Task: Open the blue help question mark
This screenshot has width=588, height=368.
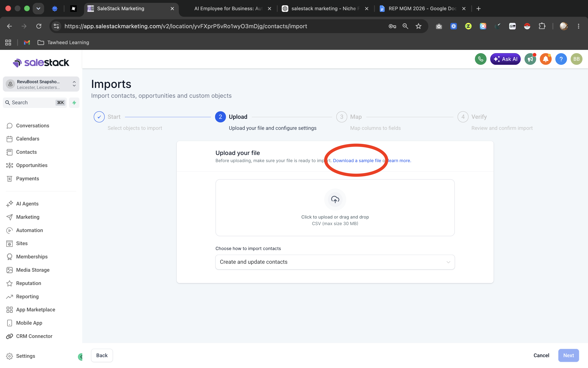Action: pyautogui.click(x=561, y=59)
